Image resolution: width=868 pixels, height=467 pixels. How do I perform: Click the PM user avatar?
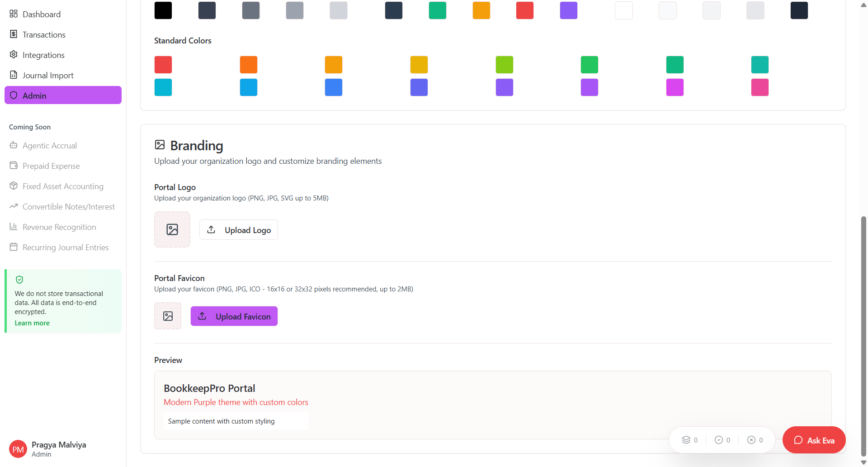18,449
